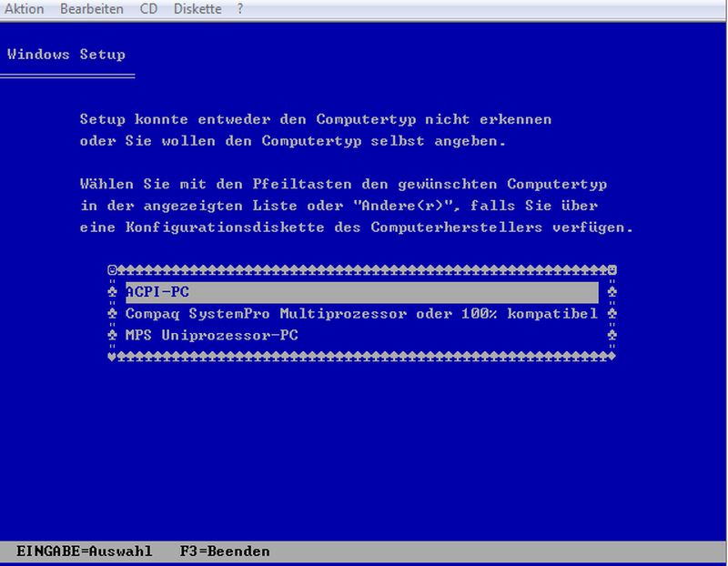
Task: Click EINGABE=Auswahl in status bar
Action: click(85, 551)
